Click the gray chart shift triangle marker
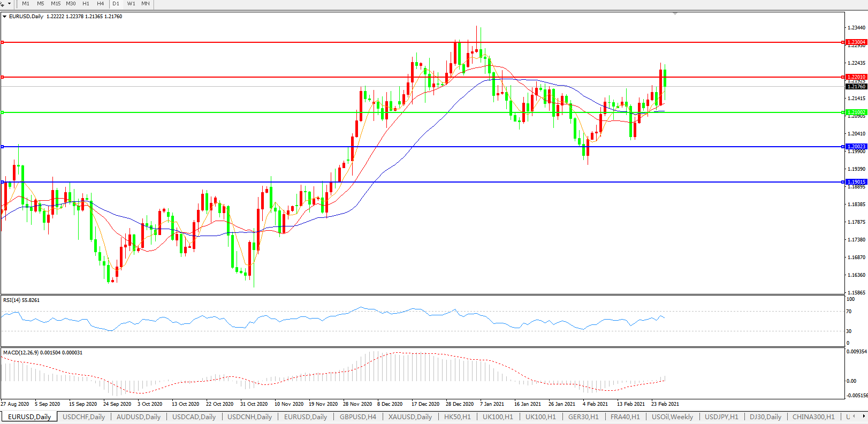The width and height of the screenshot is (868, 424). [x=675, y=13]
